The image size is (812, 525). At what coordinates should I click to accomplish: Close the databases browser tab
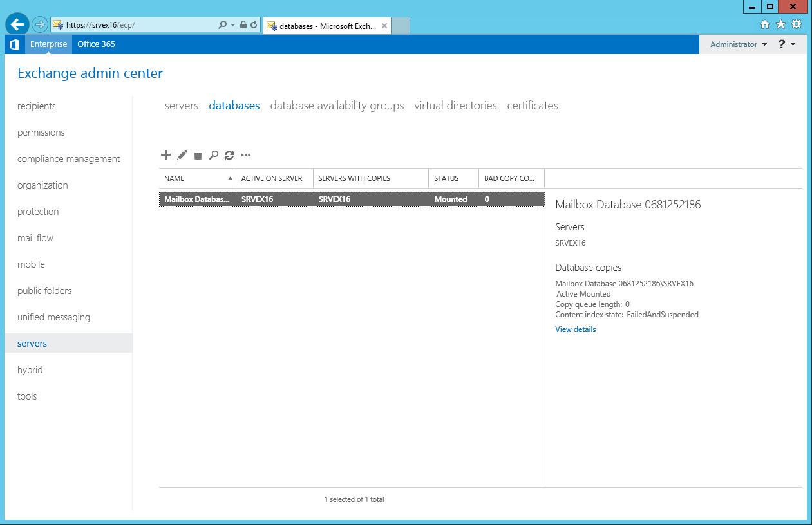(x=384, y=26)
